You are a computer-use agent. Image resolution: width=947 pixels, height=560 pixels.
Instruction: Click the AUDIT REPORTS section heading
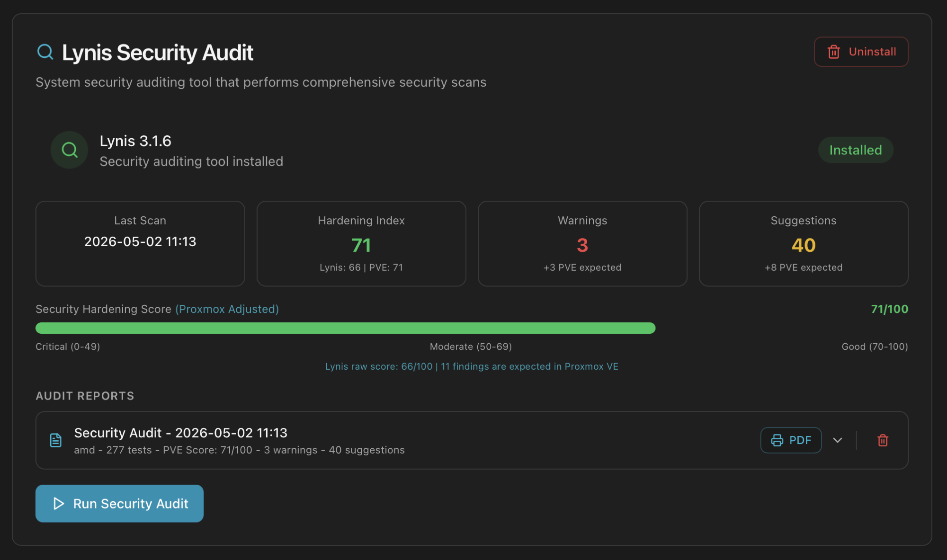pyautogui.click(x=85, y=396)
